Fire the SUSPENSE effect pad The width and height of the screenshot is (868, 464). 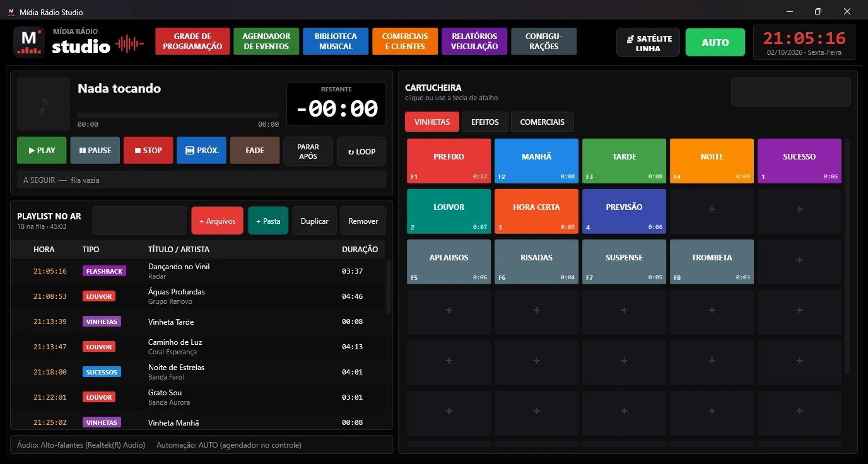(x=625, y=262)
